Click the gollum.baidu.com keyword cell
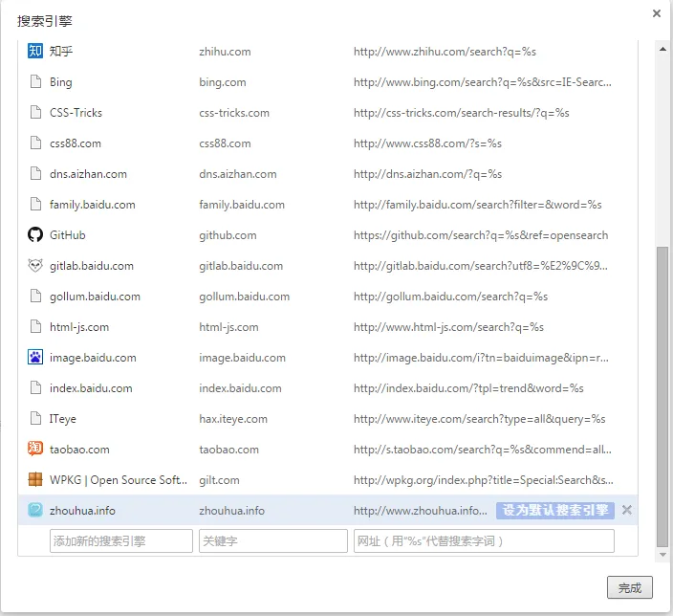 coord(244,297)
